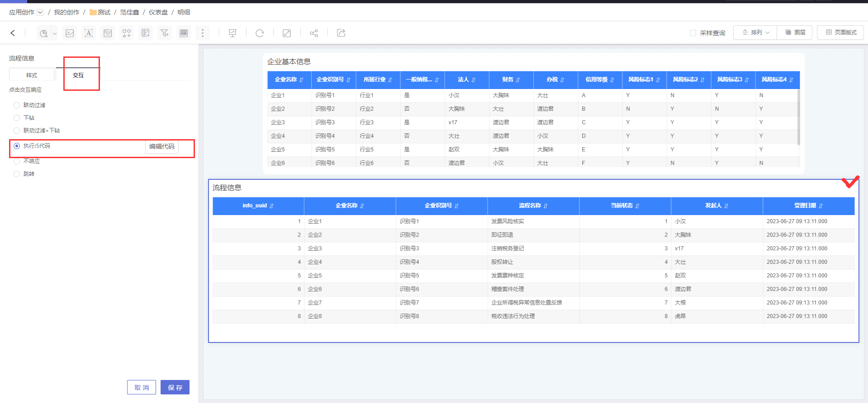The width and height of the screenshot is (868, 403).
Task: Add a chart component
Action: (x=43, y=33)
